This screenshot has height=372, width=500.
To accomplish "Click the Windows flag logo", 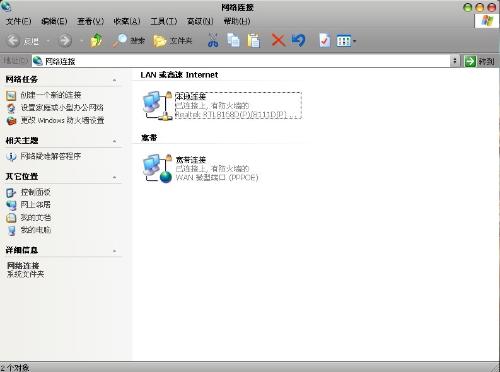I will 487,21.
